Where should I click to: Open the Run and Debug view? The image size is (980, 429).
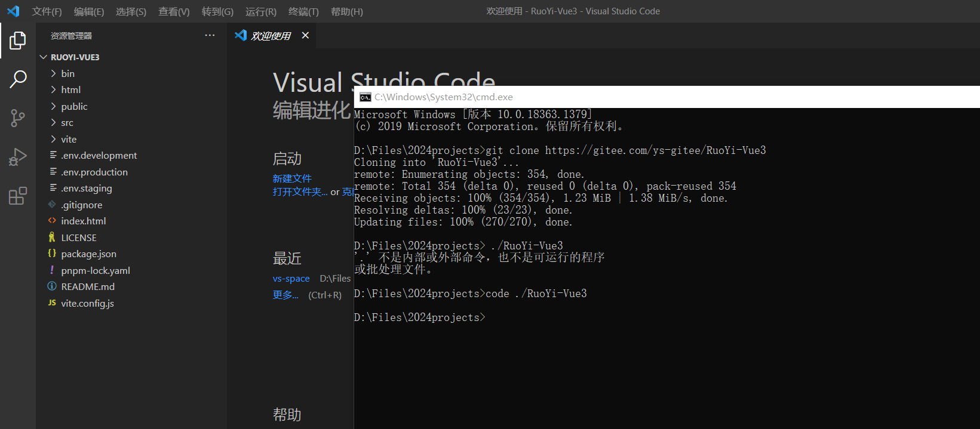point(18,157)
